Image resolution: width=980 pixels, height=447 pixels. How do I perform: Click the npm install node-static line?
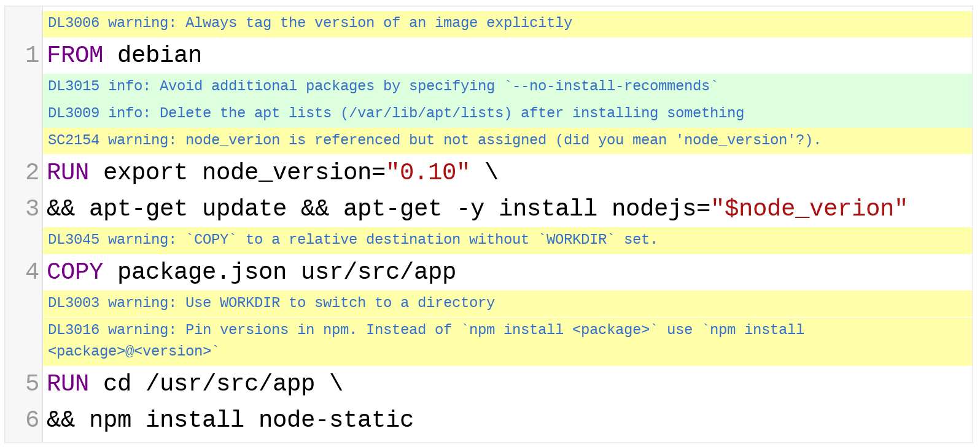(x=507, y=420)
